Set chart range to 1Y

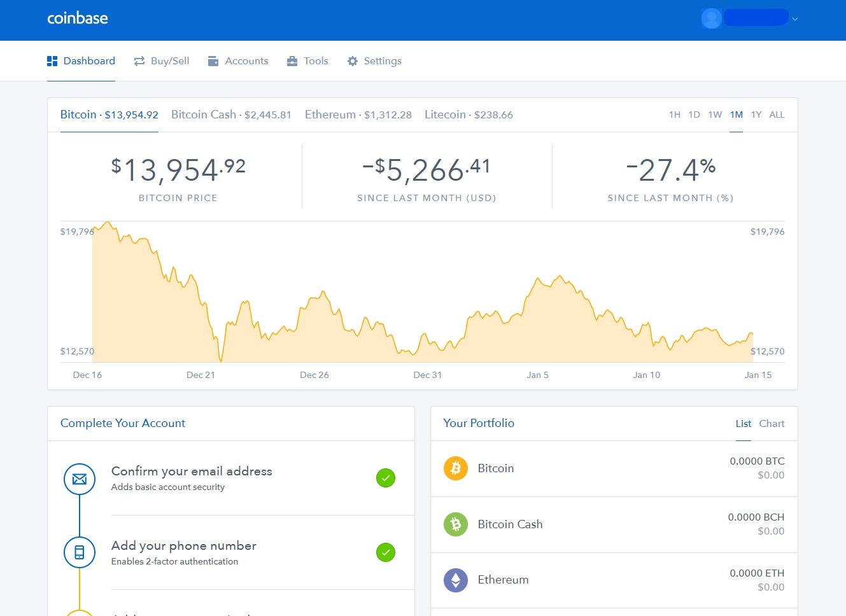(756, 115)
